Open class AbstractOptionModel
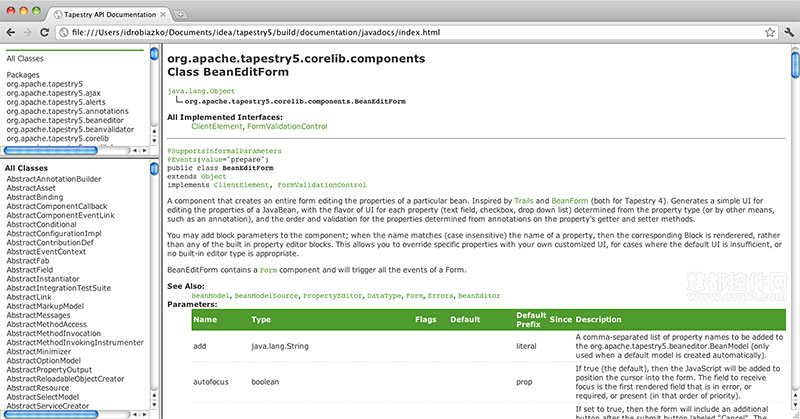800x419 pixels. tap(43, 361)
